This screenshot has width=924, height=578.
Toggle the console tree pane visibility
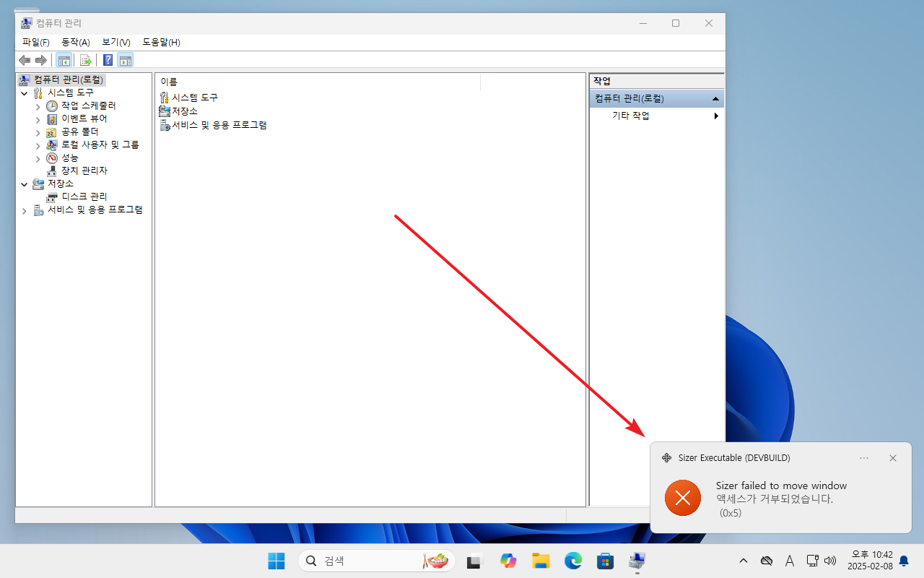(x=64, y=60)
